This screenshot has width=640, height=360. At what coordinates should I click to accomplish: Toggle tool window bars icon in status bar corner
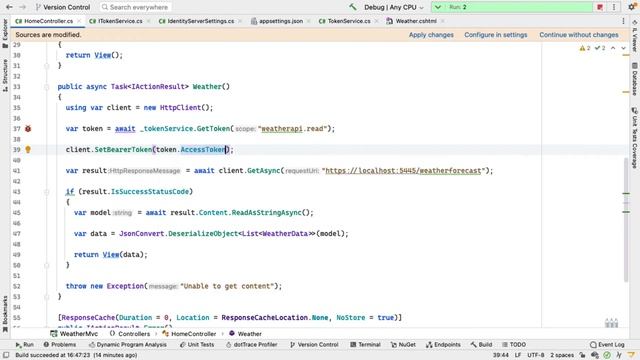coord(6,355)
